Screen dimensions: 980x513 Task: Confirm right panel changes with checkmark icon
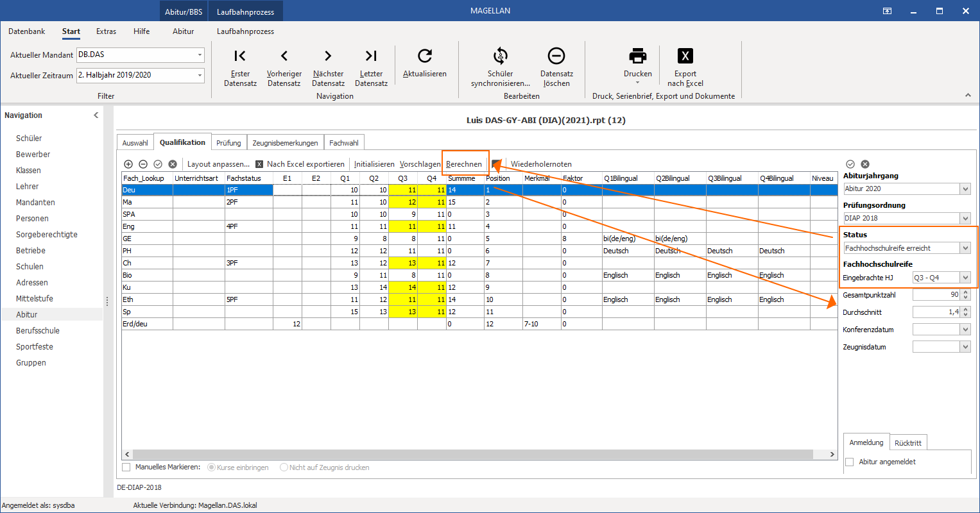tap(850, 164)
